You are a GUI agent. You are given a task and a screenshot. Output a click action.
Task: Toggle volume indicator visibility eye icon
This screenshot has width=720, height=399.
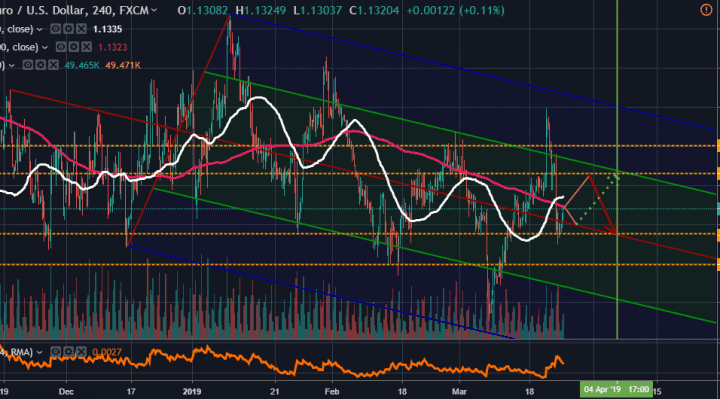coord(28,65)
